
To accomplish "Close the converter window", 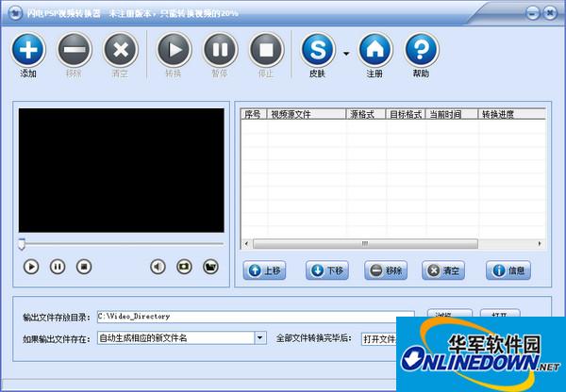I will pyautogui.click(x=550, y=14).
